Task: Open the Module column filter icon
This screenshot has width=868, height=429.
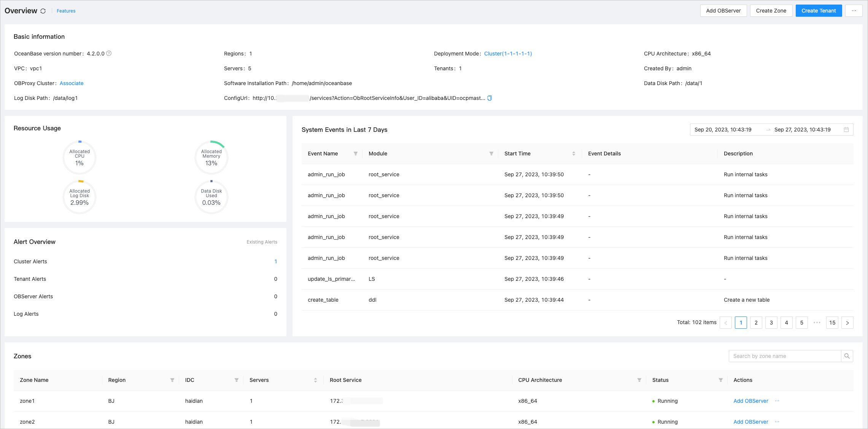Action: (491, 154)
